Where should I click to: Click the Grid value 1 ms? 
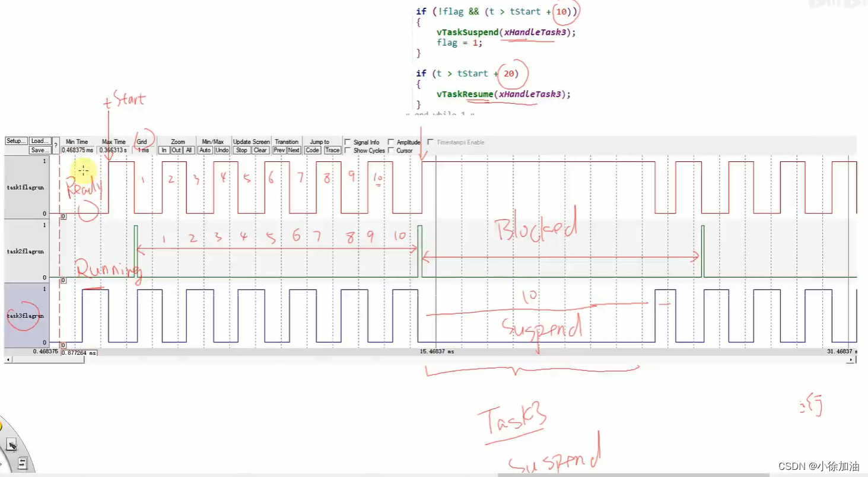pyautogui.click(x=145, y=150)
